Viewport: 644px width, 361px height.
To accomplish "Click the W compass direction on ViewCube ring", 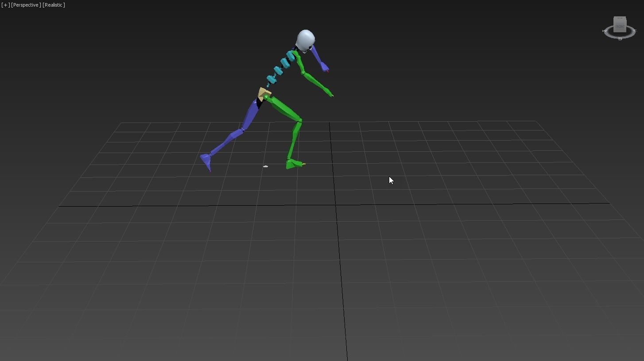I will pyautogui.click(x=605, y=31).
